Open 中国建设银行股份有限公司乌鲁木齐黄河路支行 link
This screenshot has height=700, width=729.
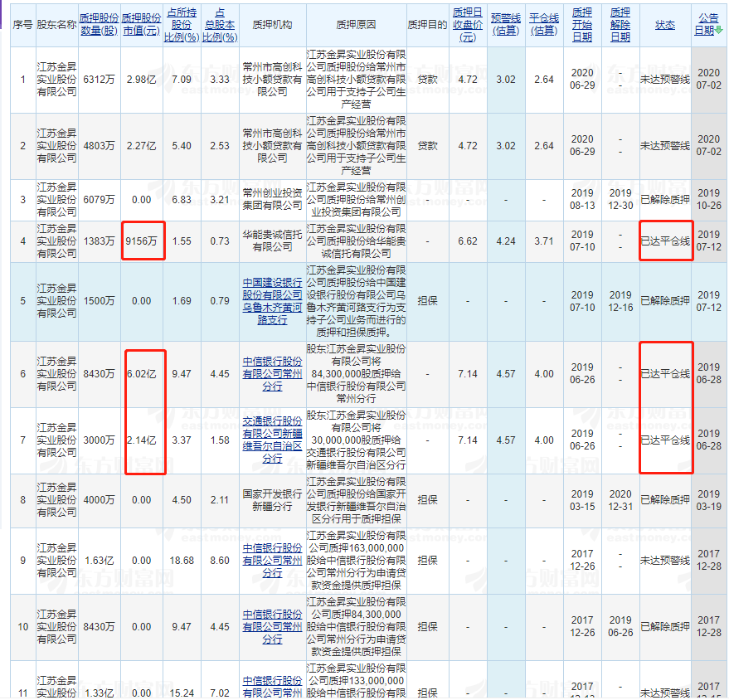273,301
